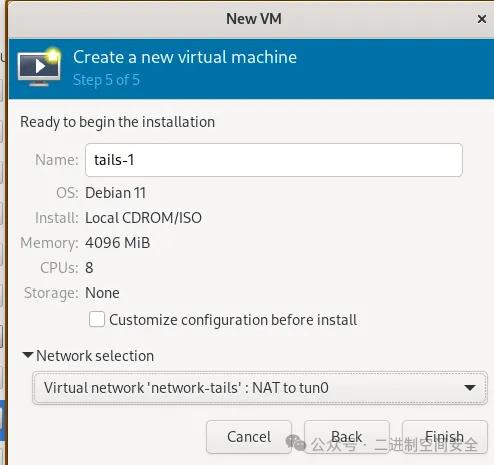The height and width of the screenshot is (465, 494).
Task: Collapse the Network selection section label
Action: pyautogui.click(x=95, y=356)
